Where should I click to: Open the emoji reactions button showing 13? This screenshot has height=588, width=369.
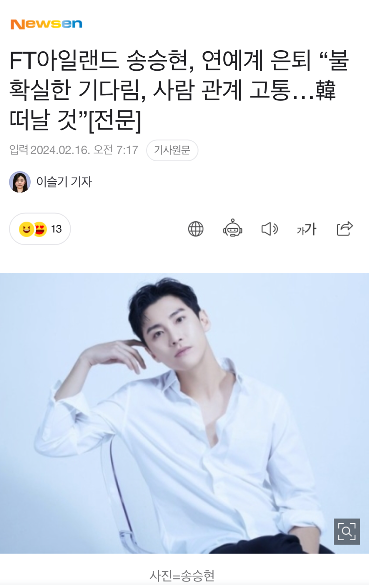click(x=40, y=229)
